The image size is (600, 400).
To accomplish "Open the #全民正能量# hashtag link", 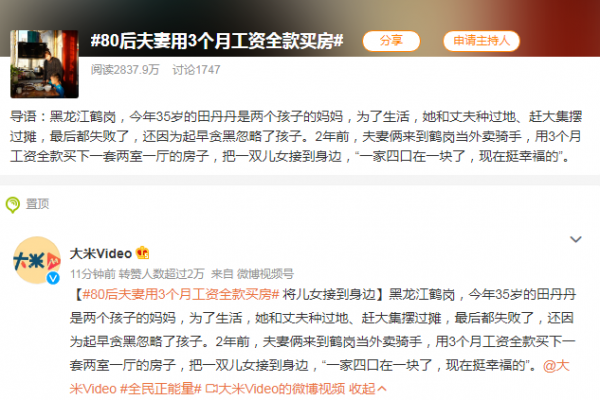I will pos(161,389).
